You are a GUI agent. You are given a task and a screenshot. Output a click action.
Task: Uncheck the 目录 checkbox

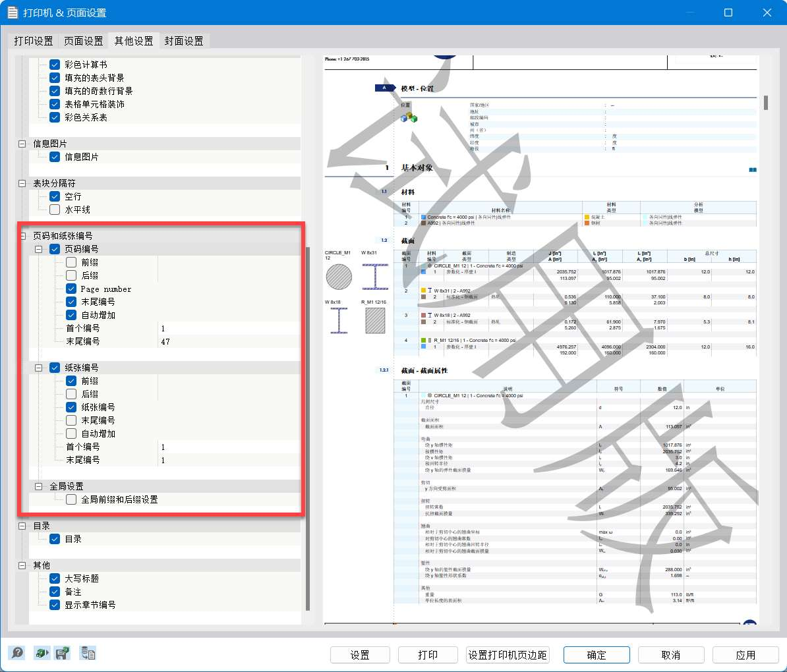coord(55,538)
